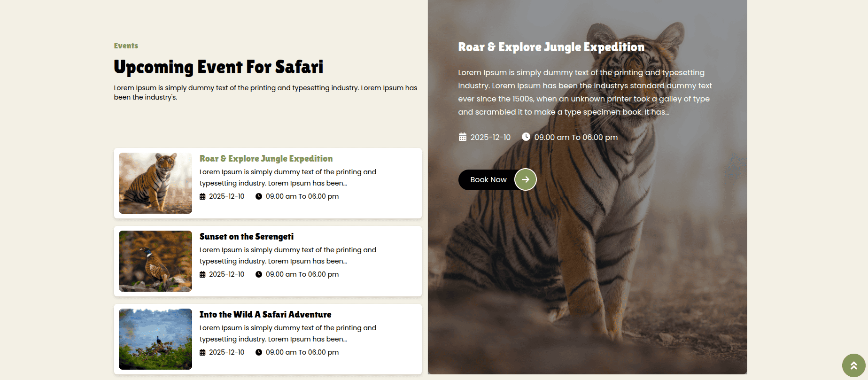Click calendar icon in Into the Wild card

click(x=202, y=352)
